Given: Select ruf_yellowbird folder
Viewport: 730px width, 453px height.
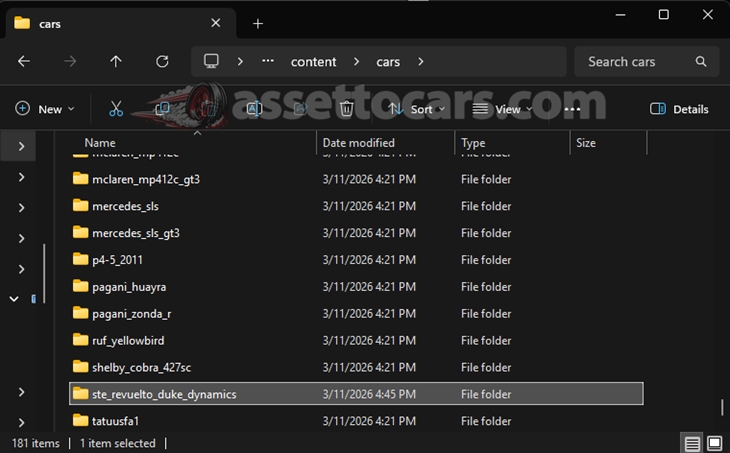Looking at the screenshot, I should [356, 341].
